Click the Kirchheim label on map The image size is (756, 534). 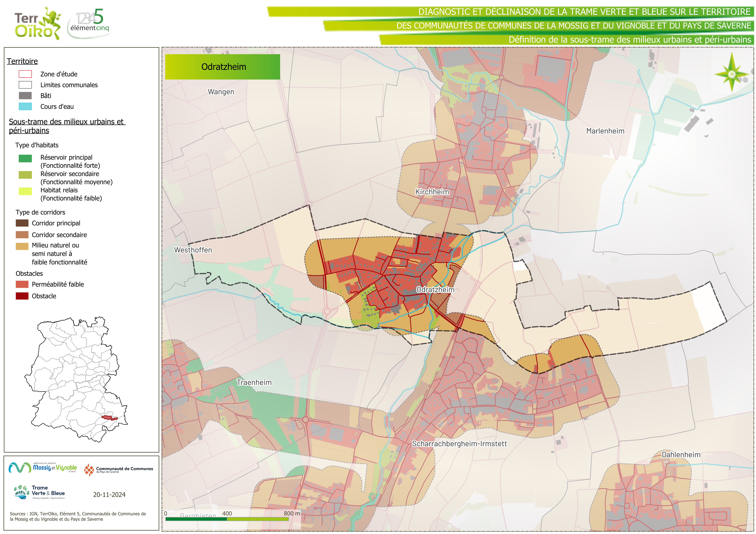click(432, 192)
